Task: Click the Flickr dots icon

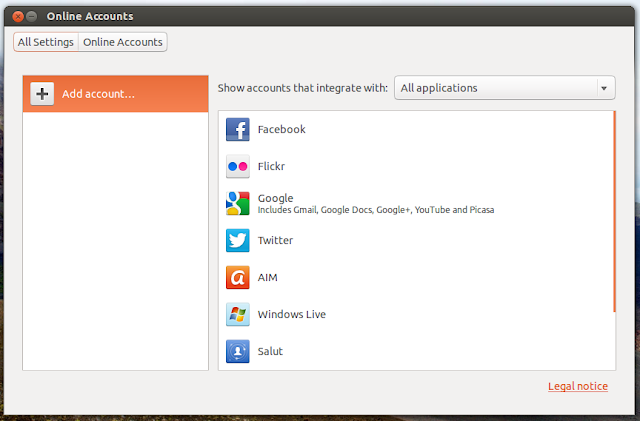Action: tap(238, 166)
